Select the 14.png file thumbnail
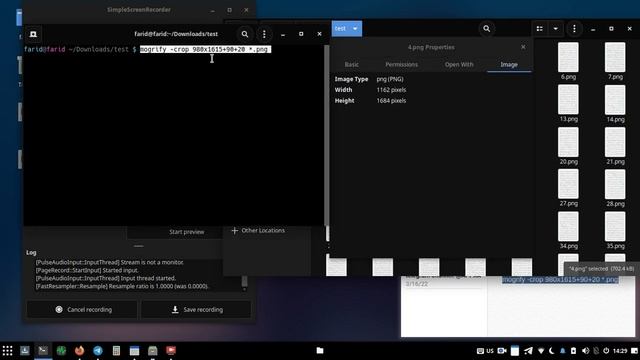640x360 pixels. pyautogui.click(x=615, y=100)
